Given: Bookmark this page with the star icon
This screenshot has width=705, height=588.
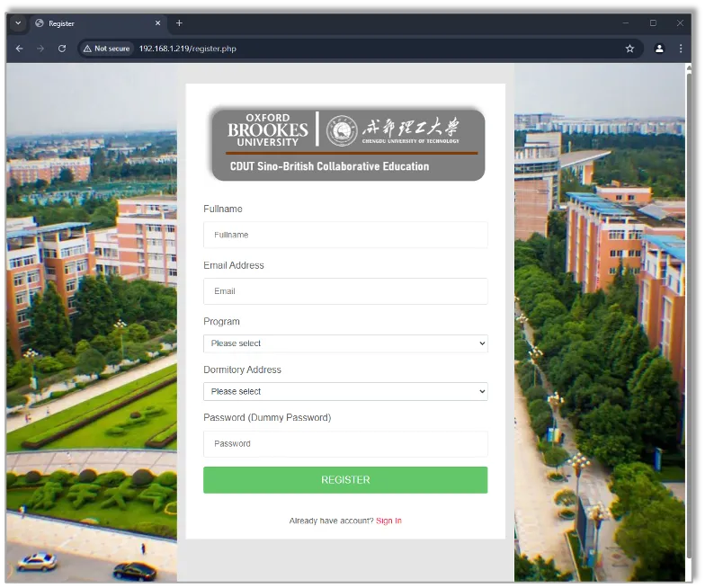Looking at the screenshot, I should coord(629,49).
